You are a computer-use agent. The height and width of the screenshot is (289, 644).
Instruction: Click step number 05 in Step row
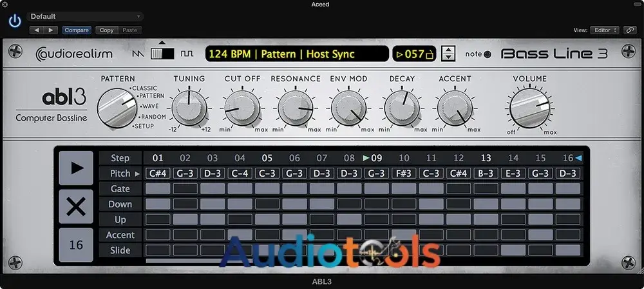coord(267,158)
